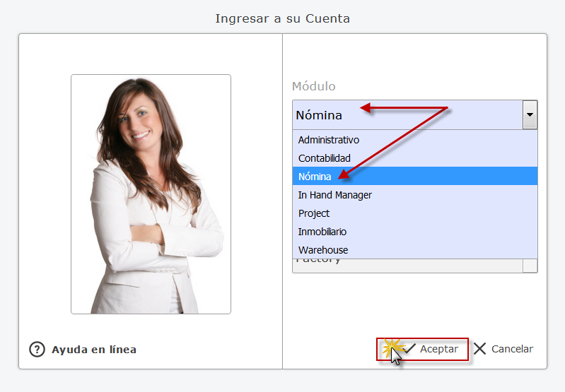Image resolution: width=565 pixels, height=392 pixels.
Task: Click the help question mark icon
Action: point(37,349)
